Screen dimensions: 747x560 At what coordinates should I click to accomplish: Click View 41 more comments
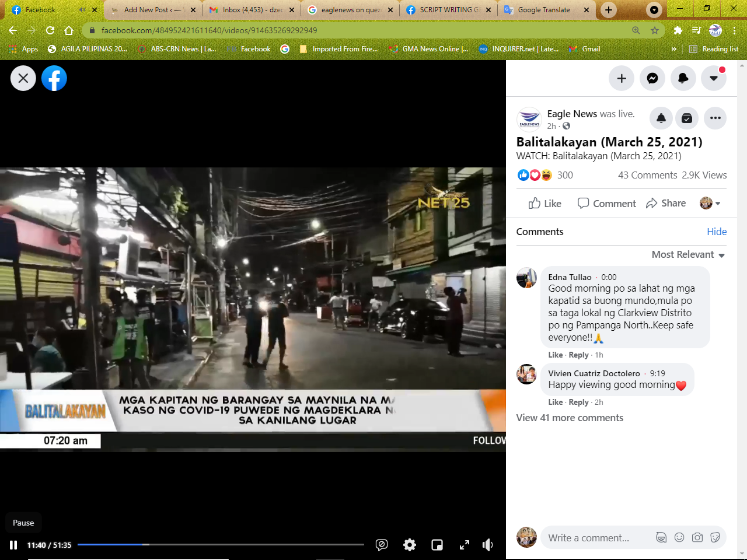570,418
